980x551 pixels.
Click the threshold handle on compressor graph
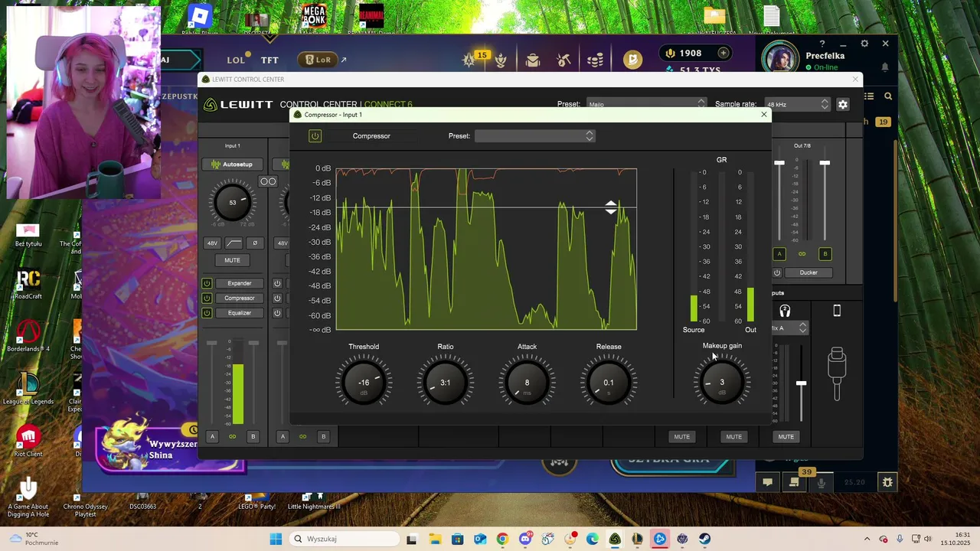(610, 207)
